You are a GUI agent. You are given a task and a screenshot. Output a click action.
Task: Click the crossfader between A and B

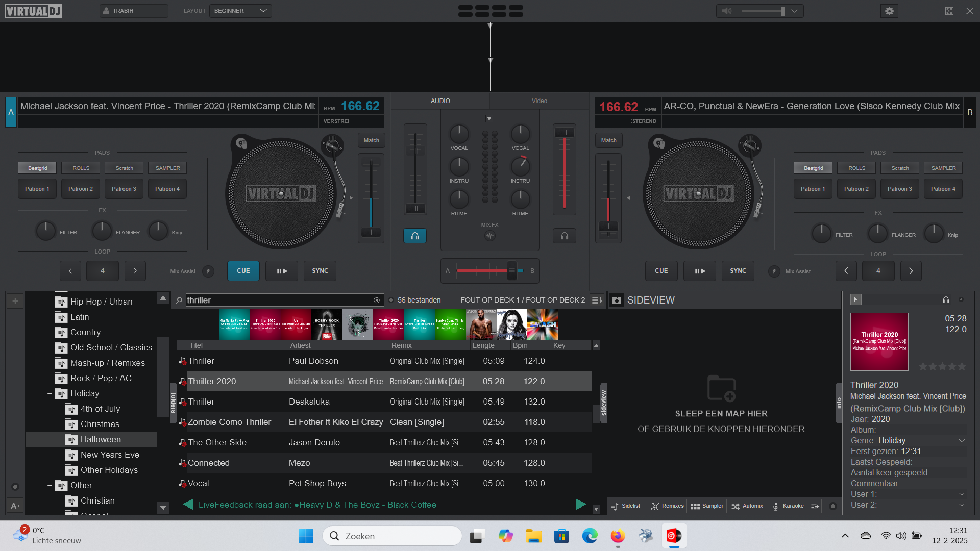point(489,270)
